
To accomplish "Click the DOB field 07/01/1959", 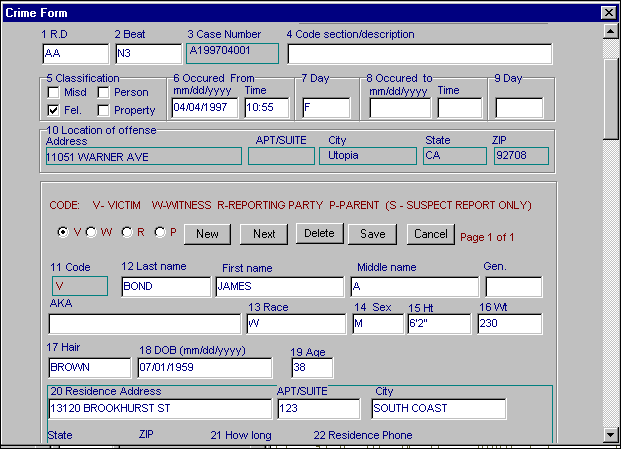I will click(205, 368).
